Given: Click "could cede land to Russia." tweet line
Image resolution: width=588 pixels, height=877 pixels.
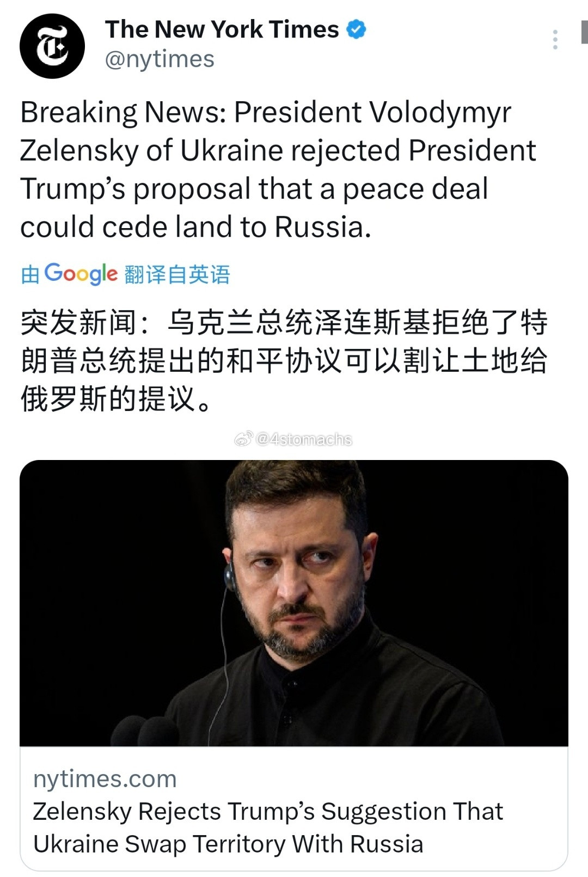Looking at the screenshot, I should point(196,227).
